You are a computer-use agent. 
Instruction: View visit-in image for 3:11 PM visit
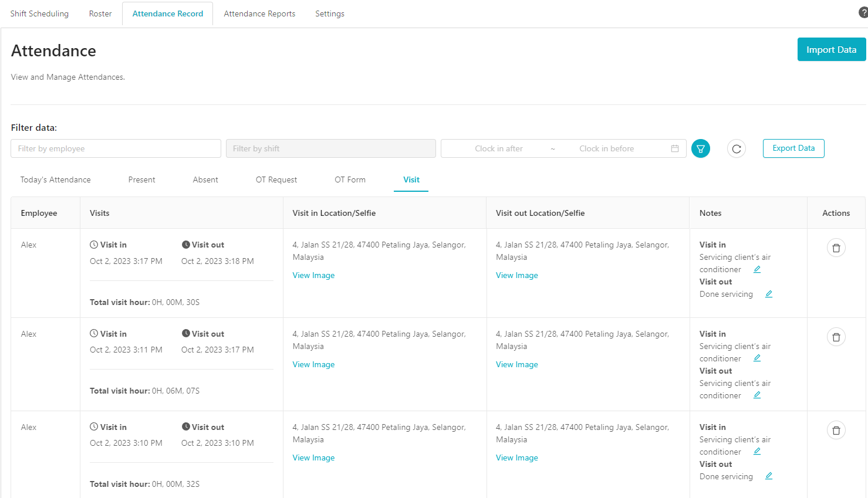click(314, 364)
